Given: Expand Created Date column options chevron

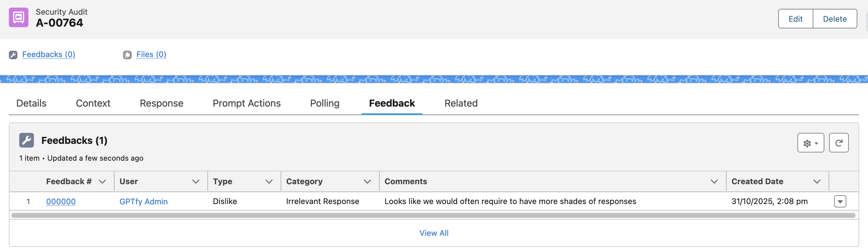Looking at the screenshot, I should pos(817,181).
